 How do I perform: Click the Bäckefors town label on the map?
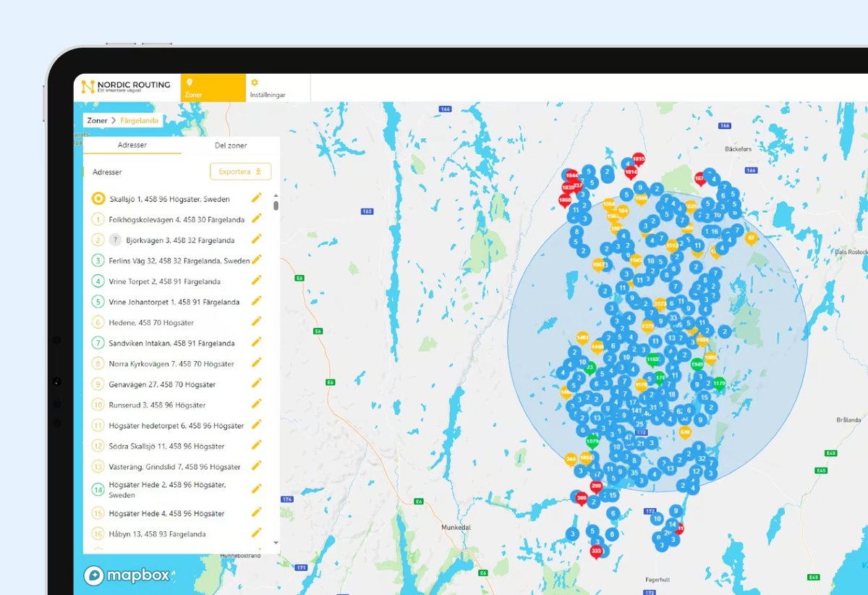click(740, 148)
